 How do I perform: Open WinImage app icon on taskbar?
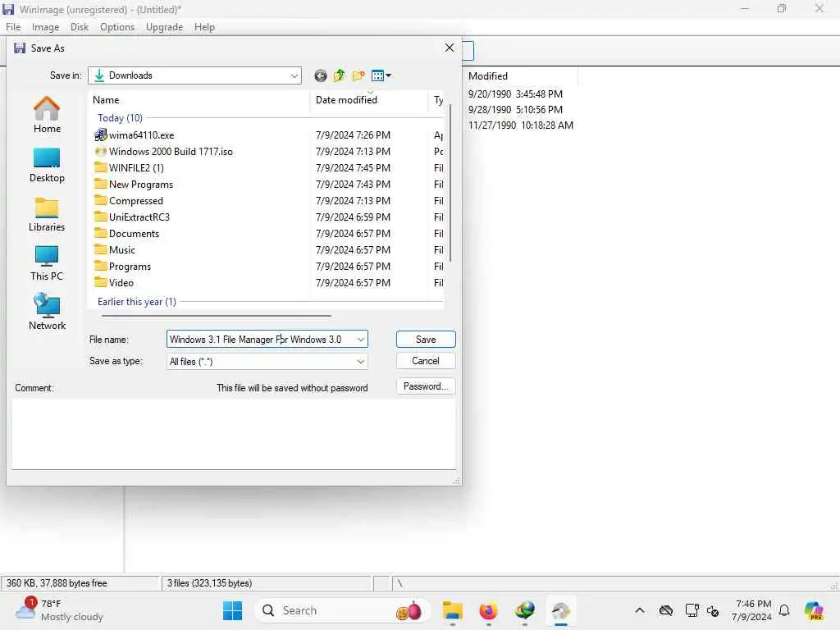tap(561, 610)
